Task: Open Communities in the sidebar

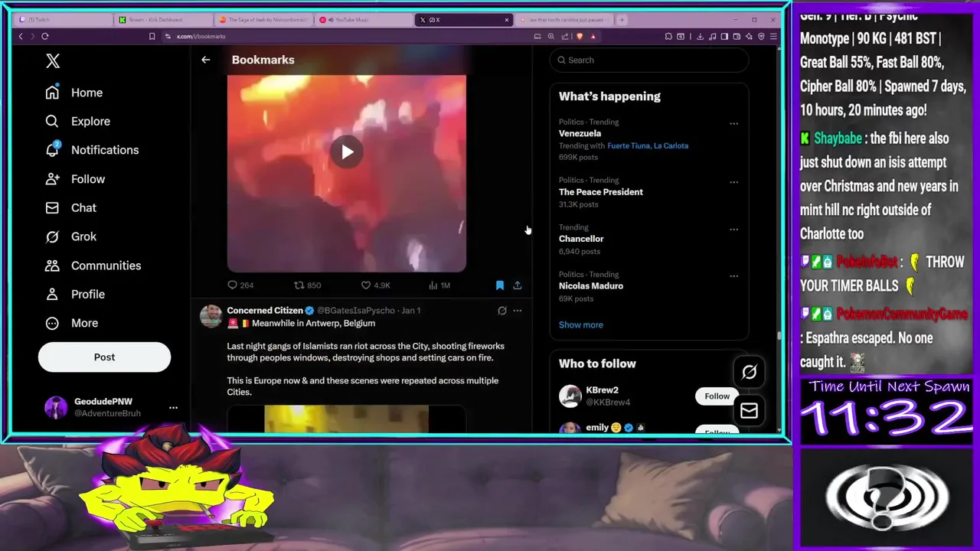Action: 93,266
